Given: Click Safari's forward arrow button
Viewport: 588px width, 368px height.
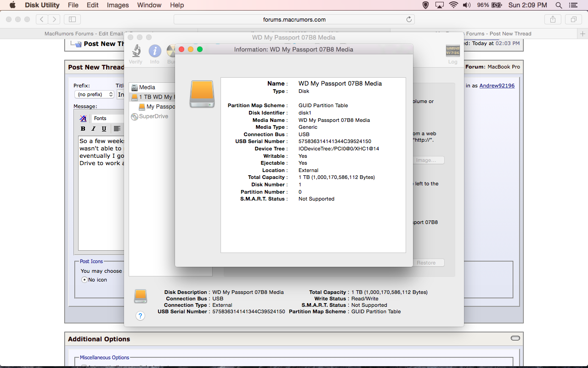Looking at the screenshot, I should pyautogui.click(x=54, y=19).
